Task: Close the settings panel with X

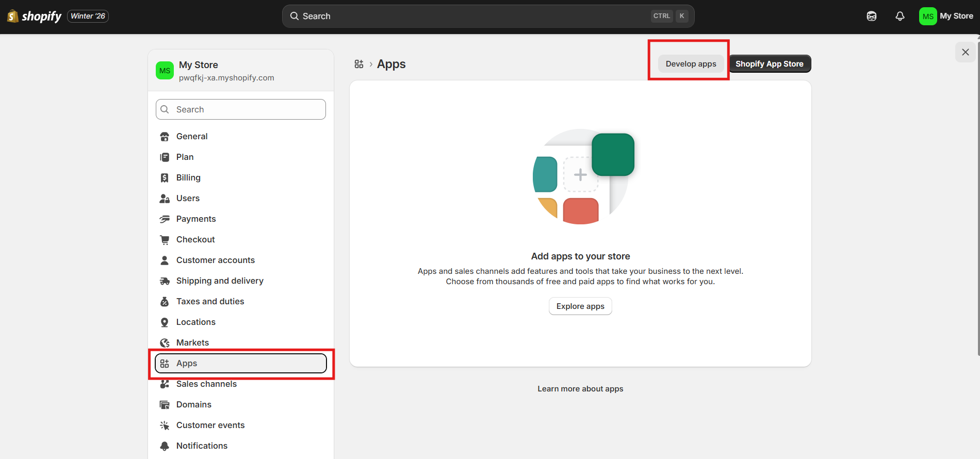Action: pos(966,52)
